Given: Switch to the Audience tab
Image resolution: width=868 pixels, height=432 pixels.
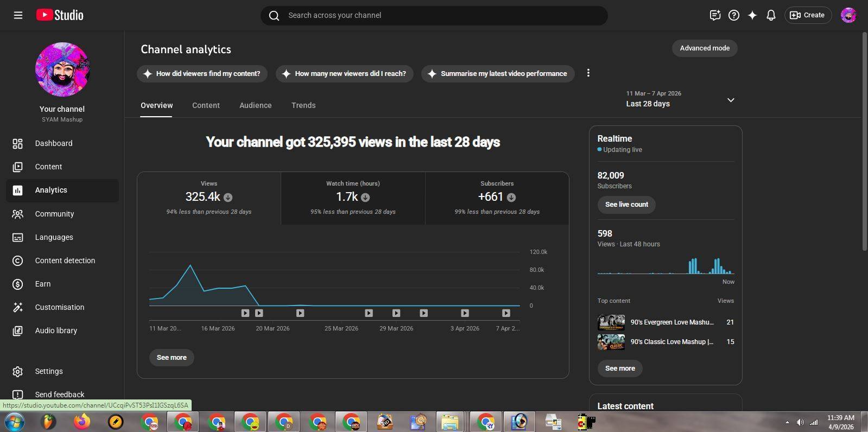Looking at the screenshot, I should pos(255,105).
